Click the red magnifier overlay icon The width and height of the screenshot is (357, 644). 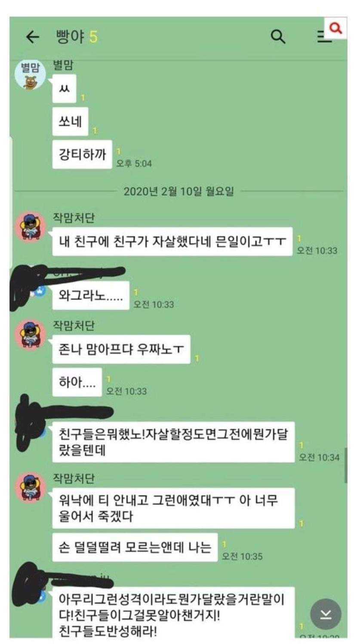tap(335, 28)
